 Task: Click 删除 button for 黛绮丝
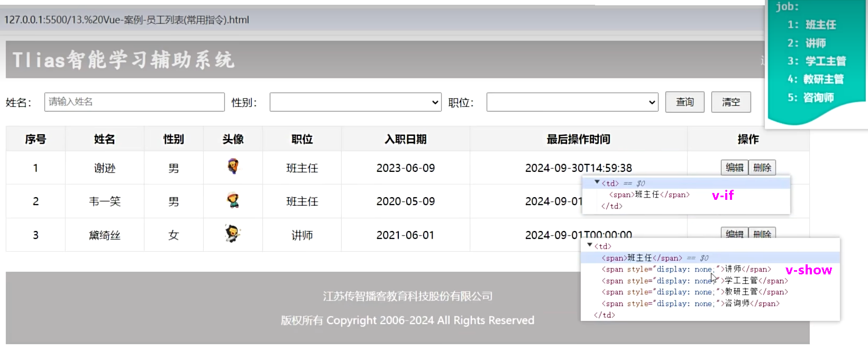point(762,233)
